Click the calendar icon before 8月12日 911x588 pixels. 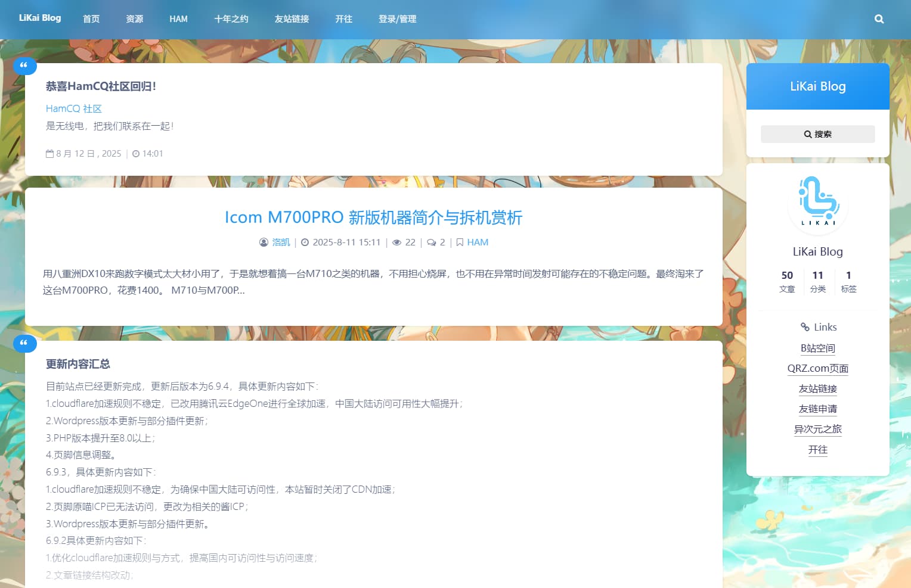(49, 153)
